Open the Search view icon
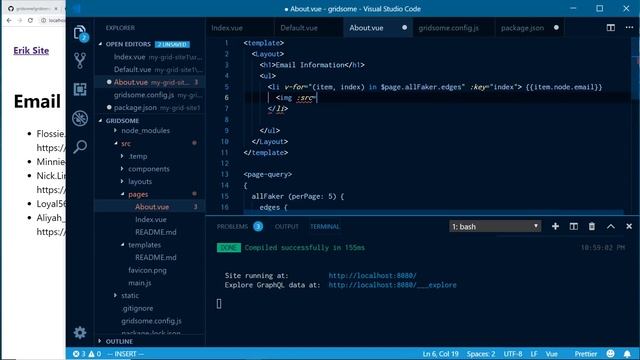 pos(80,146)
